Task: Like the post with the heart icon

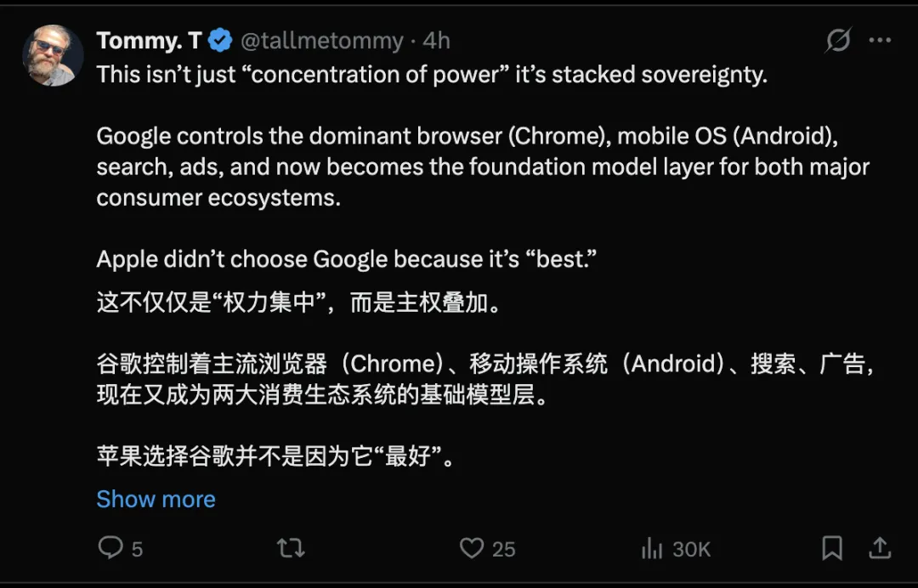Action: click(473, 549)
